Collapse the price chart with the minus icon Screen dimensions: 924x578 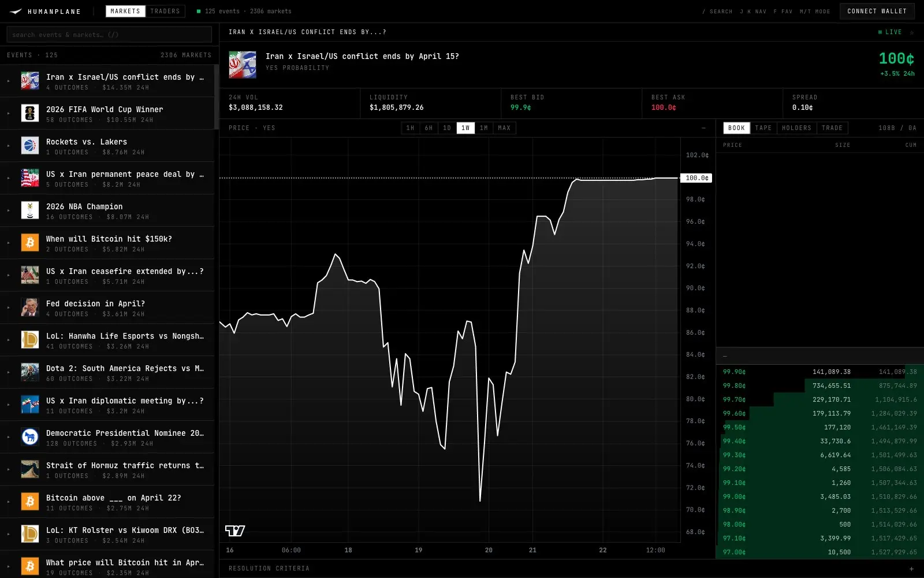[x=703, y=128]
